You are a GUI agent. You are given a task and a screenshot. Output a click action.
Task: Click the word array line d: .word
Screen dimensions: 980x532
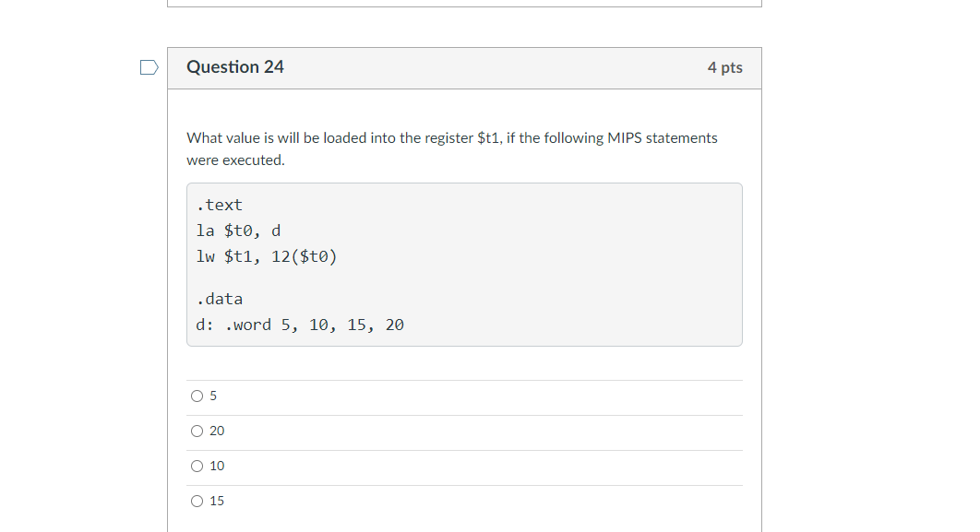(298, 325)
